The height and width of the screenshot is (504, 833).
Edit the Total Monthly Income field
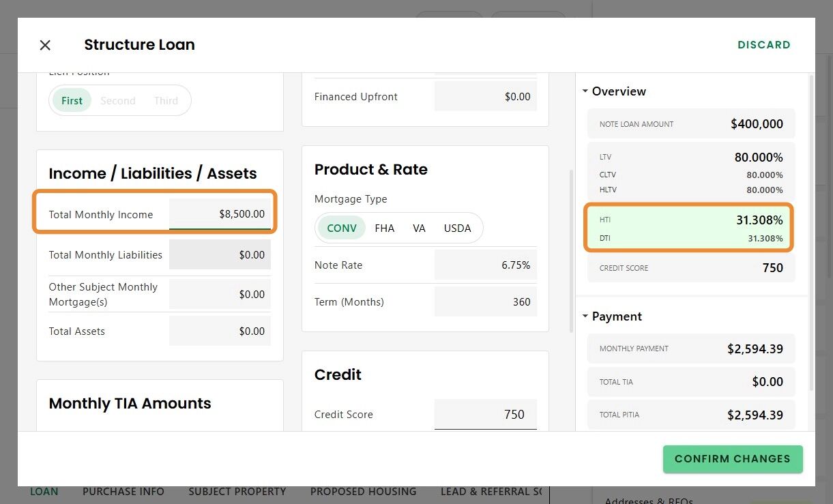[220, 214]
